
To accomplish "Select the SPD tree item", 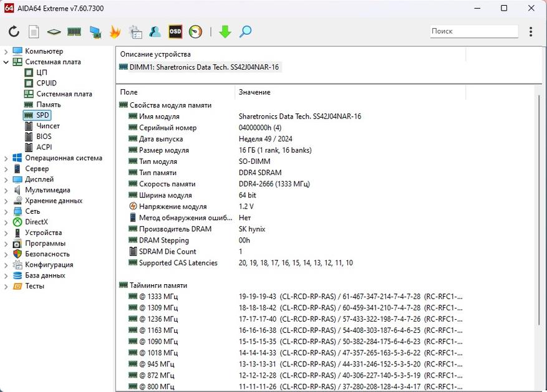I will point(37,115).
